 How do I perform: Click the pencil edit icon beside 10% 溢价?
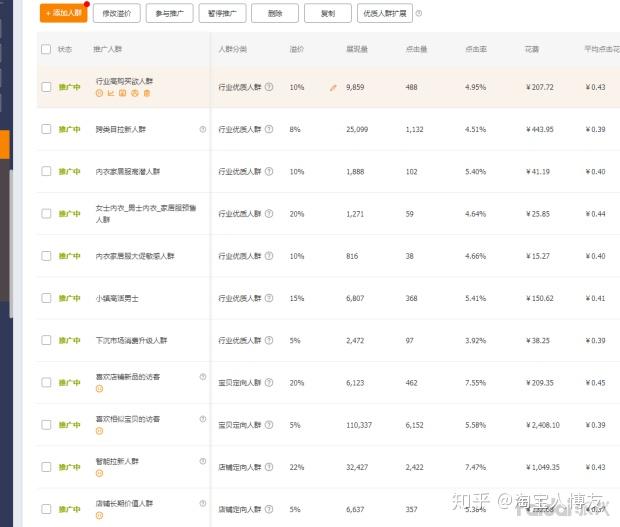pos(333,88)
